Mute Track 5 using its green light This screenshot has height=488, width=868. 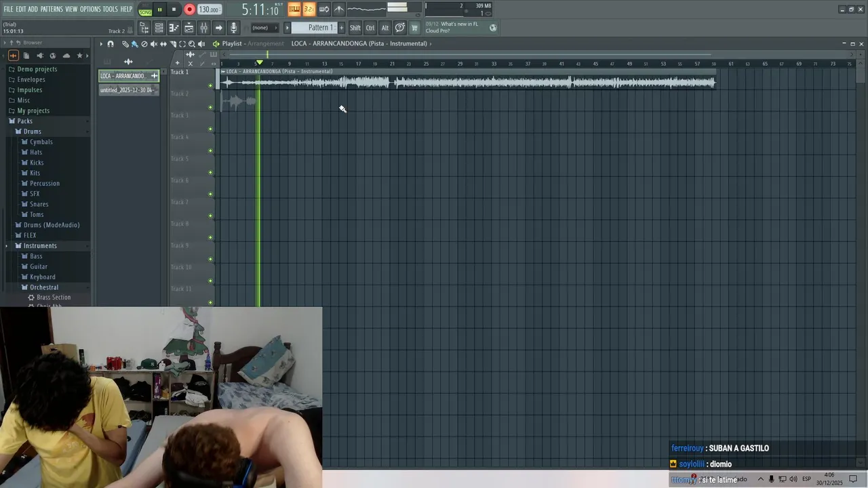coord(210,172)
